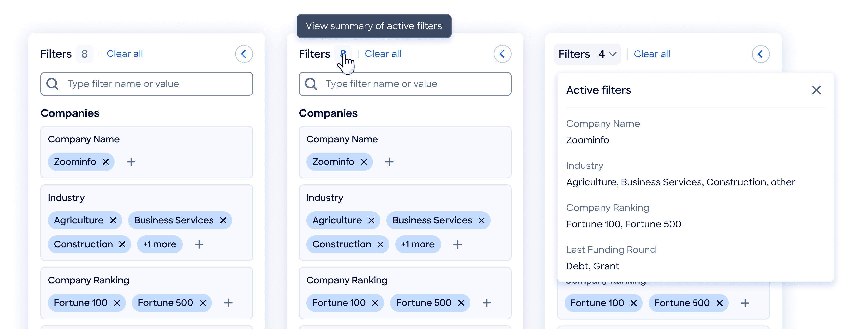Viewport: 868px width, 329px height.
Task: Collapse left filters panel with chevron
Action: [244, 54]
